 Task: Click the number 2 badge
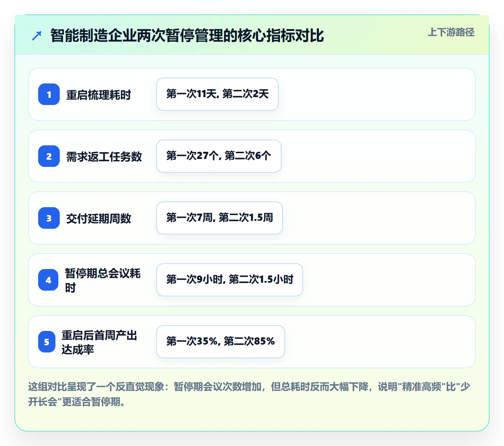(x=49, y=156)
